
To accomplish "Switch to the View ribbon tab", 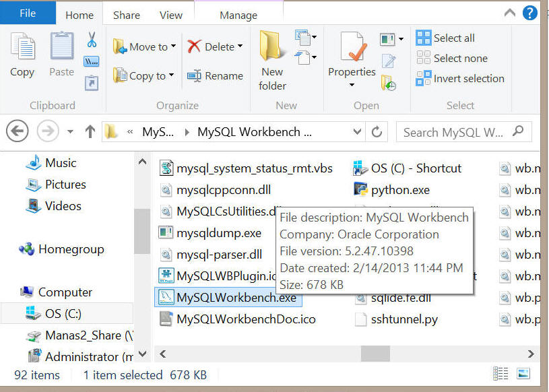I will click(x=171, y=15).
